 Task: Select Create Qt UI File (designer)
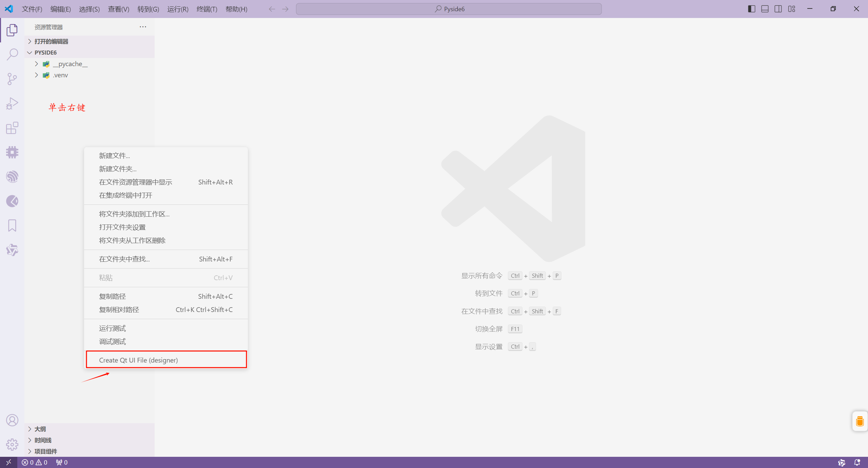(138, 360)
